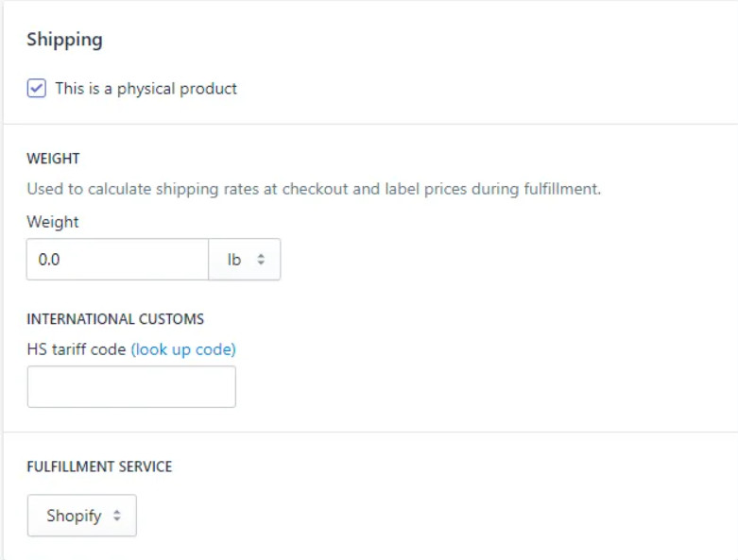Click the "Weight" field label
The image size is (738, 560).
53,222
